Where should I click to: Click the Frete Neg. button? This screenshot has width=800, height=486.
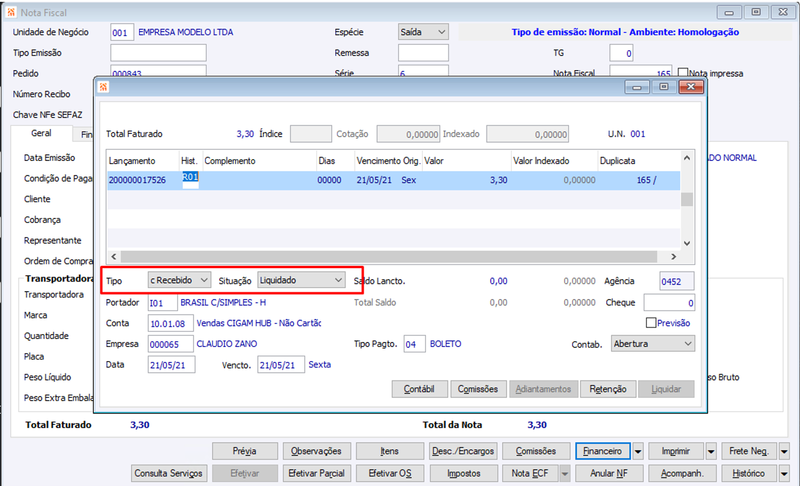[748, 451]
